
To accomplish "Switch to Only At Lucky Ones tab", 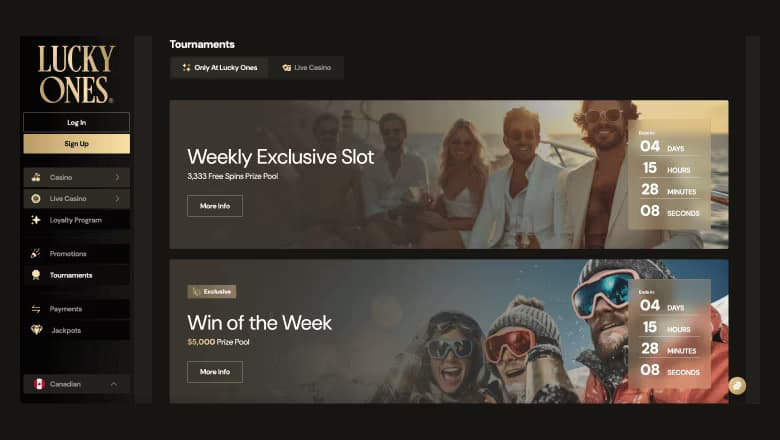I will pos(219,68).
